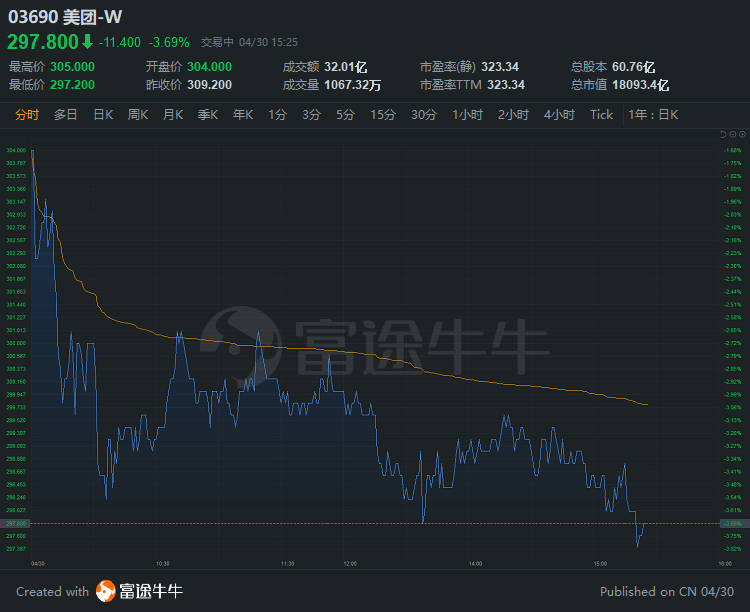Click the 1年:日K range shortcut
The height and width of the screenshot is (612, 750).
653,115
